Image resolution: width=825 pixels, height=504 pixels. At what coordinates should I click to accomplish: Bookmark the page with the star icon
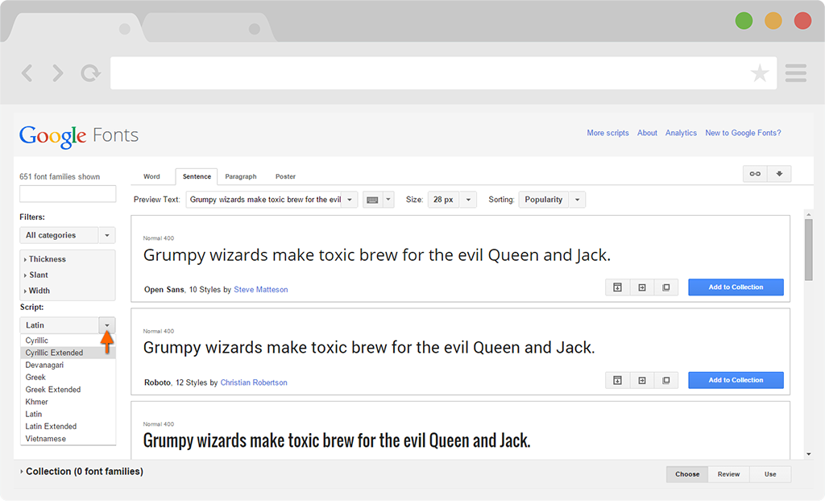point(759,73)
